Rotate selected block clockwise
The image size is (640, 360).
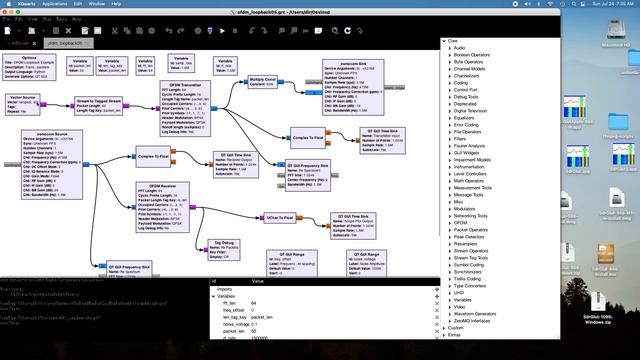[x=264, y=31]
